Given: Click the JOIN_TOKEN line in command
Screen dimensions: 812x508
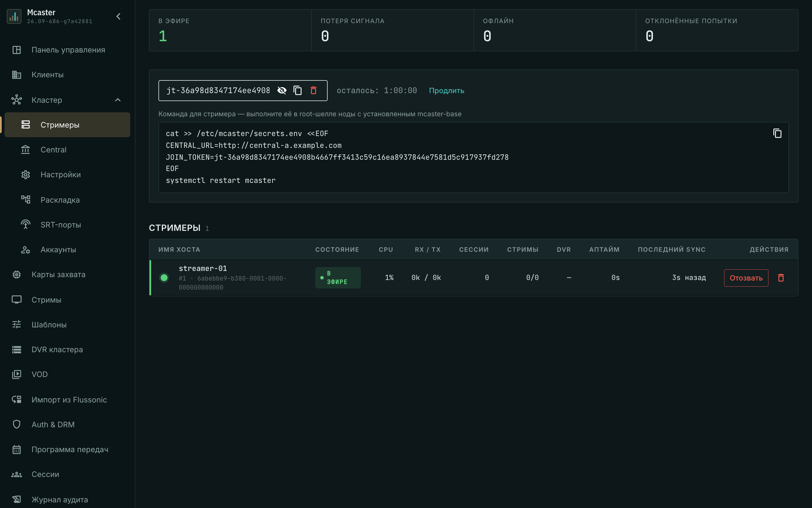Looking at the screenshot, I should pyautogui.click(x=337, y=157).
